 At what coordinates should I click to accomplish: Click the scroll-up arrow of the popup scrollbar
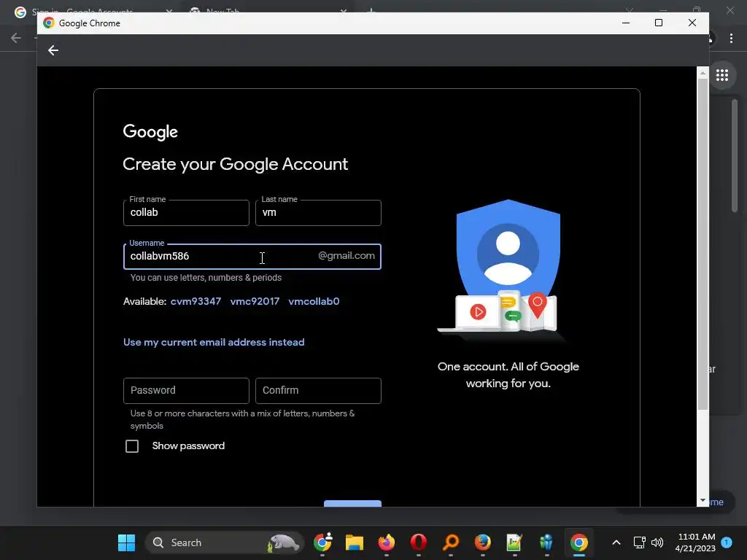703,74
